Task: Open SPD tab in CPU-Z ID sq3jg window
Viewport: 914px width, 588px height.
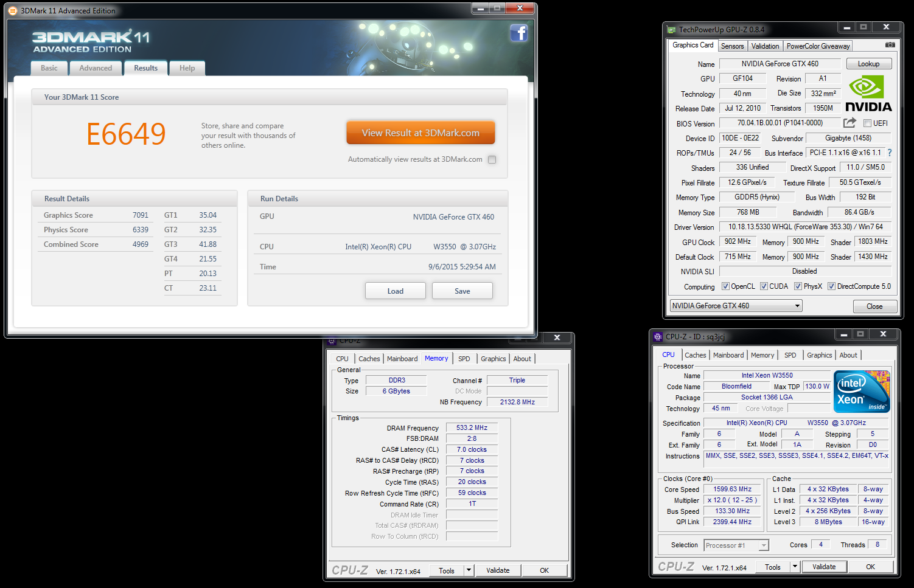Action: pyautogui.click(x=790, y=355)
